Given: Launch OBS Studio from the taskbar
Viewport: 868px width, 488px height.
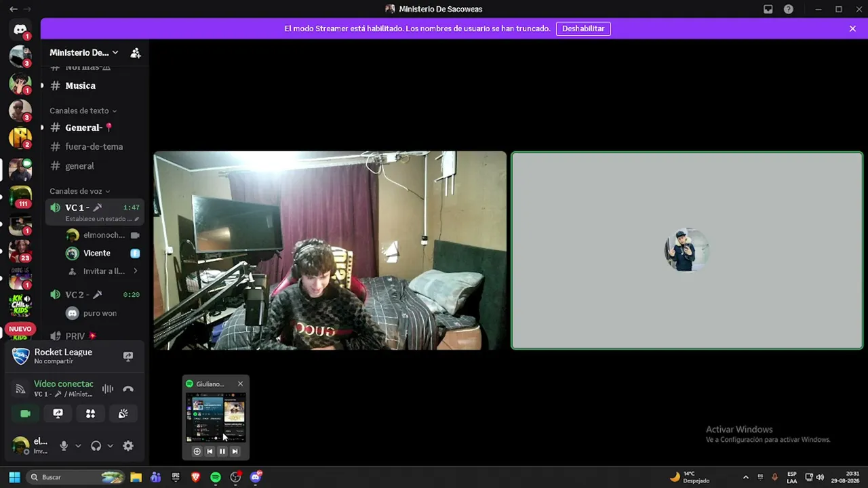Looking at the screenshot, I should pyautogui.click(x=235, y=477).
